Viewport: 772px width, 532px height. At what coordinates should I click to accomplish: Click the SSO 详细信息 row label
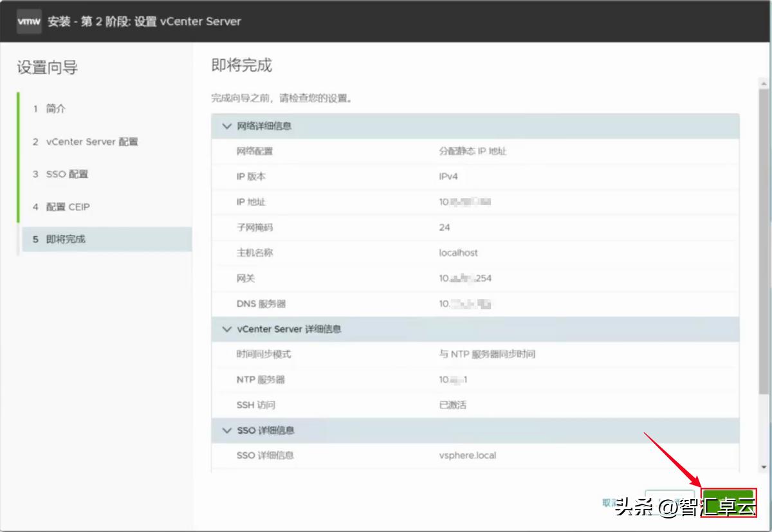(x=265, y=455)
